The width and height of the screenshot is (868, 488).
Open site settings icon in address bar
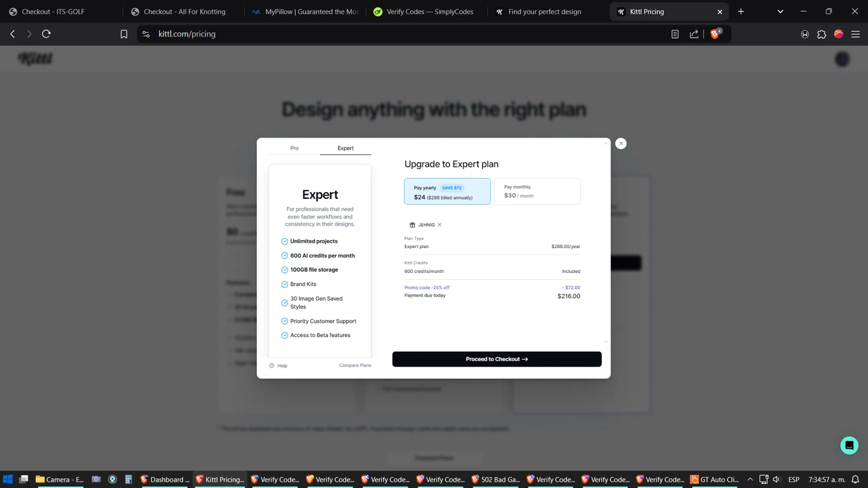point(146,34)
